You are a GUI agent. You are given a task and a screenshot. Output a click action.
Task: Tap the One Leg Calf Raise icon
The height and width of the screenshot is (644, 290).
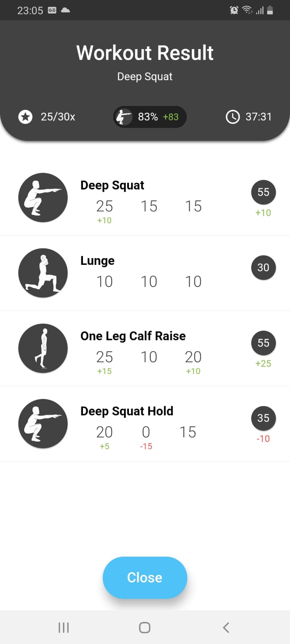[43, 348]
